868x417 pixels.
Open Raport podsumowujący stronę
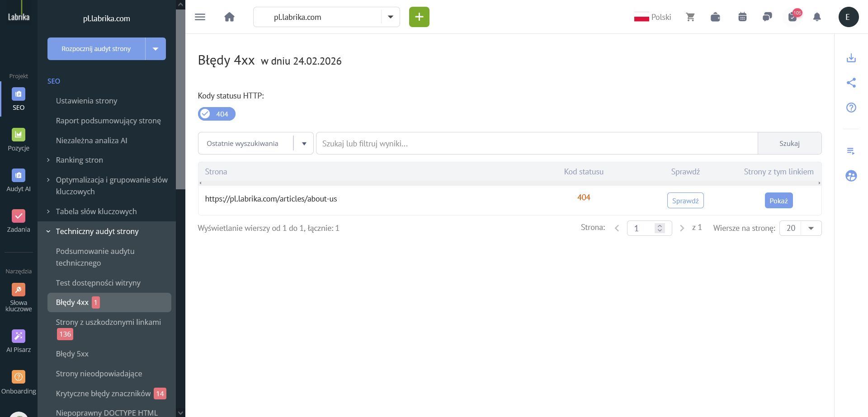coord(108,121)
